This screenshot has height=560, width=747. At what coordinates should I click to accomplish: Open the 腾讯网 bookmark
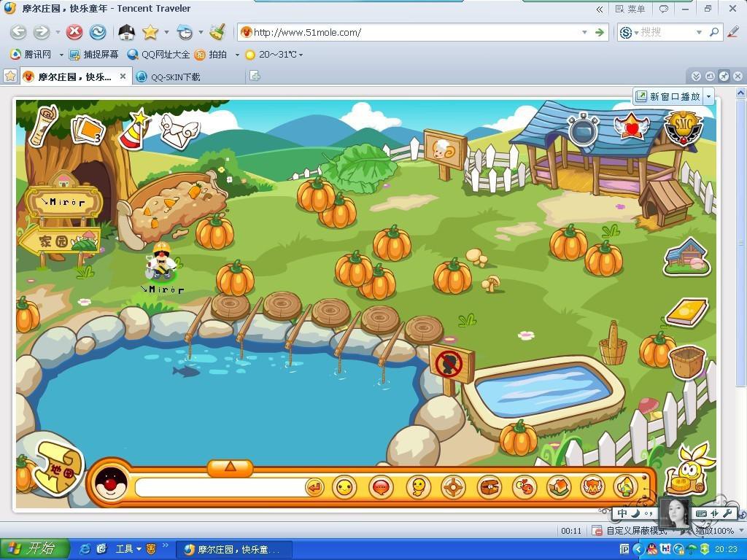pyautogui.click(x=31, y=54)
